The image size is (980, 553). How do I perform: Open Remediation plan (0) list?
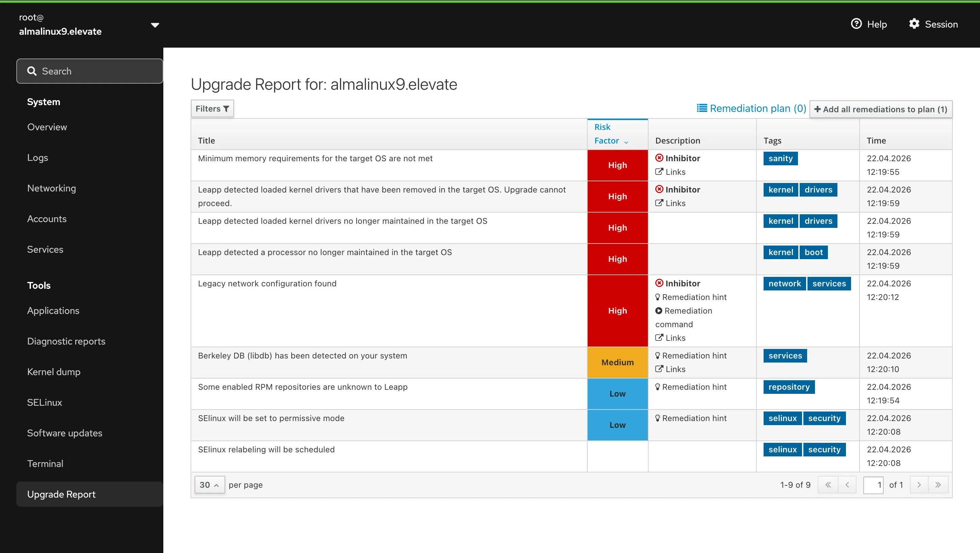point(751,108)
